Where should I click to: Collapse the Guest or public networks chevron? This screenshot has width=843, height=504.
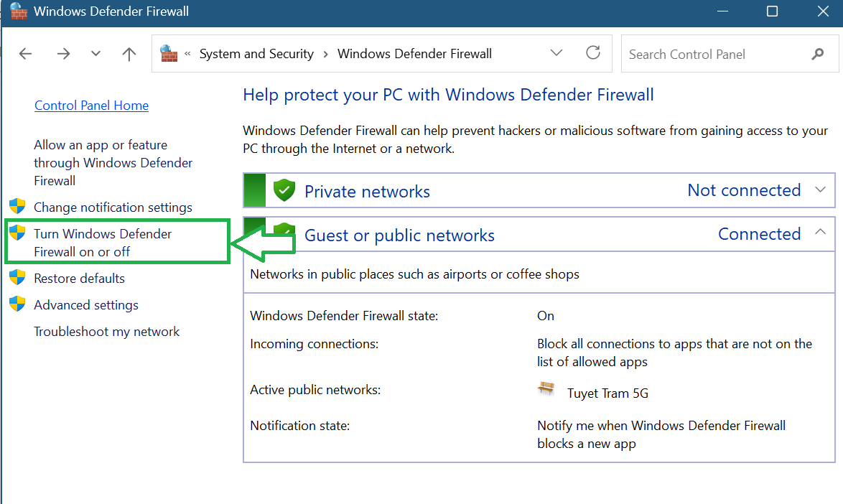click(821, 232)
